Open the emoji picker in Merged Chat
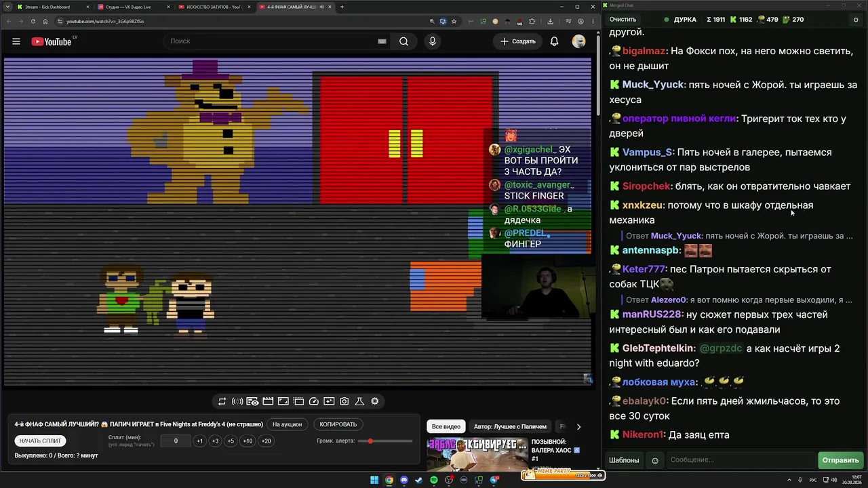The height and width of the screenshot is (488, 868). coord(655,460)
